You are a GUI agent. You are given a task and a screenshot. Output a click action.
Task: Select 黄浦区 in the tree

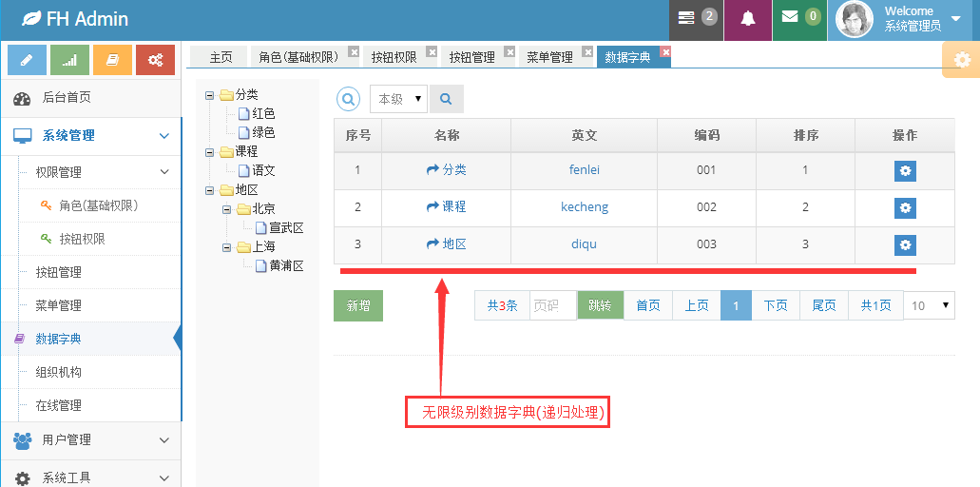pyautogui.click(x=286, y=266)
